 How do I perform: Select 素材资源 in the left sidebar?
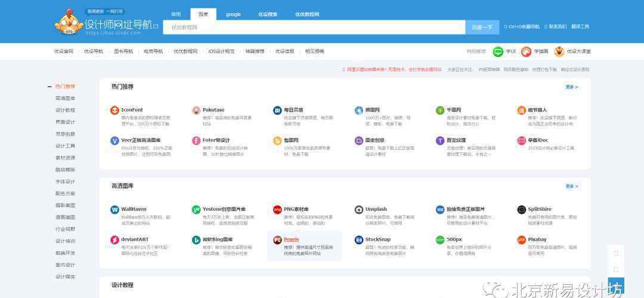pyautogui.click(x=66, y=158)
